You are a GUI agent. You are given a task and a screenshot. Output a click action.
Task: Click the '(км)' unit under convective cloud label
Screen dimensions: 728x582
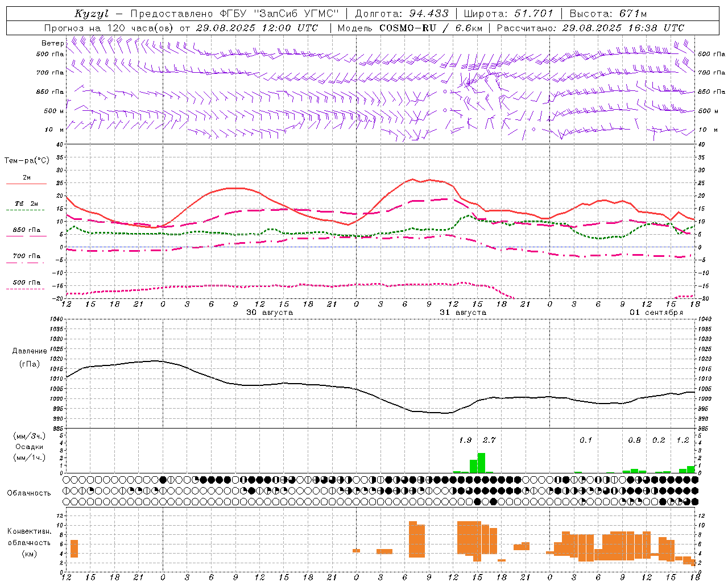click(30, 554)
